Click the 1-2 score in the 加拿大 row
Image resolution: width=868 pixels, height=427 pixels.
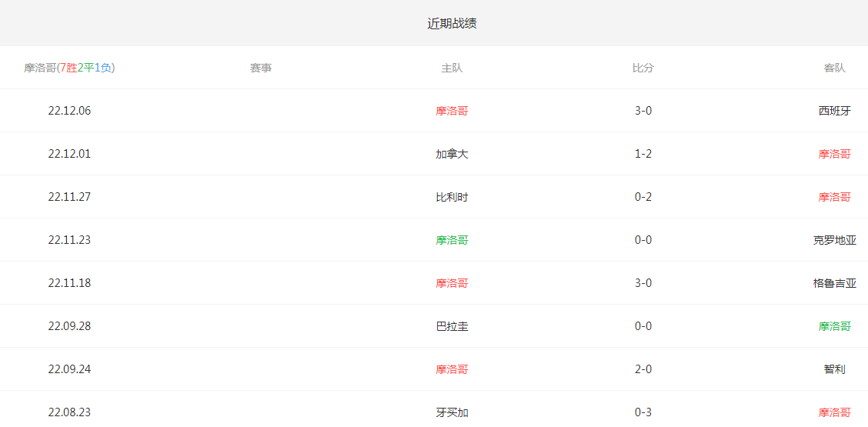coord(643,154)
